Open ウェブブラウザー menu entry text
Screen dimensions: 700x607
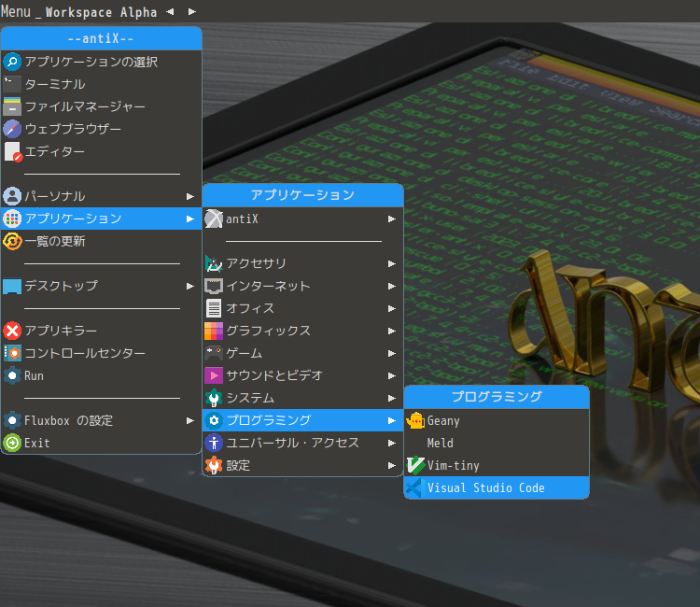pyautogui.click(x=73, y=129)
